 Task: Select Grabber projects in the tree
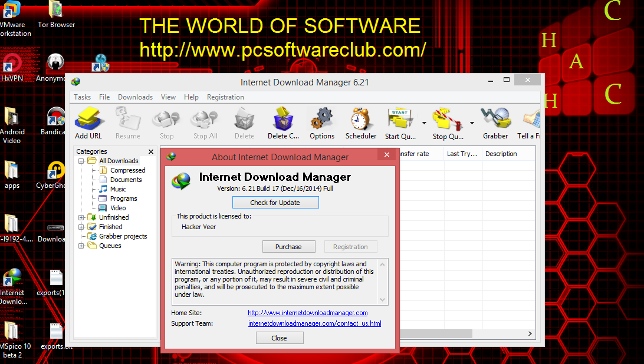123,236
